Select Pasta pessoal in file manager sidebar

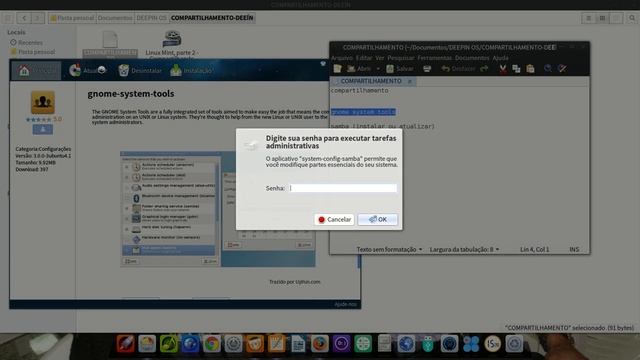(x=33, y=52)
